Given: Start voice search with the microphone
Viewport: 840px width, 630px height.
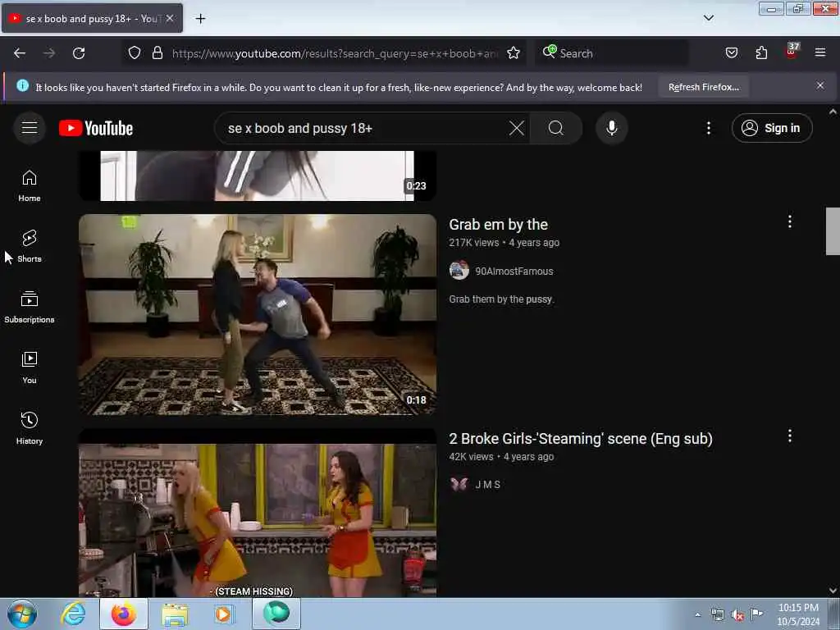Looking at the screenshot, I should pyautogui.click(x=612, y=128).
